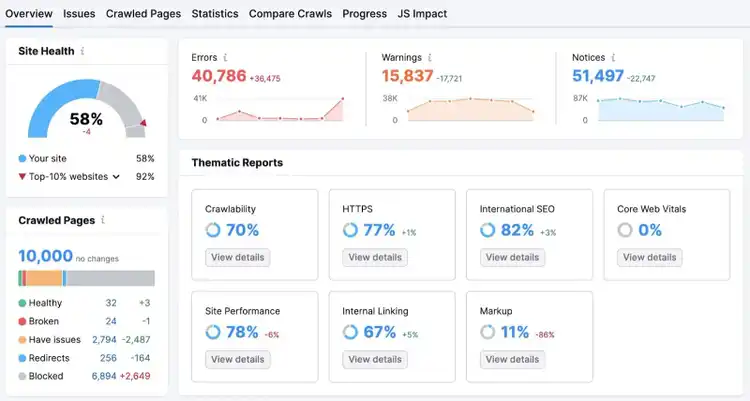Click the Core Web Vitals ring icon
The width and height of the screenshot is (750, 401).
[x=625, y=230]
